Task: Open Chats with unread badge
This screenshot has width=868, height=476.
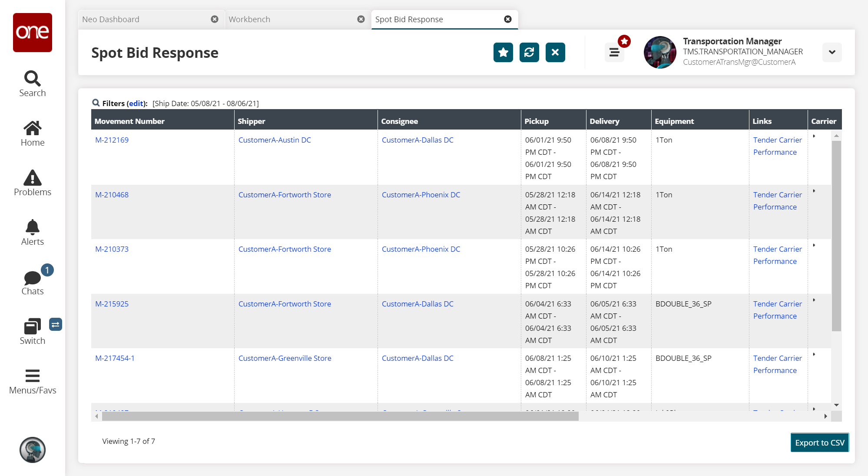Action: 32,282
